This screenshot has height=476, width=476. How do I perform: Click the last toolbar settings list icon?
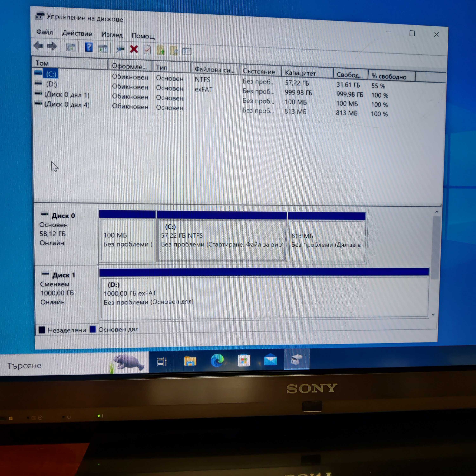187,51
